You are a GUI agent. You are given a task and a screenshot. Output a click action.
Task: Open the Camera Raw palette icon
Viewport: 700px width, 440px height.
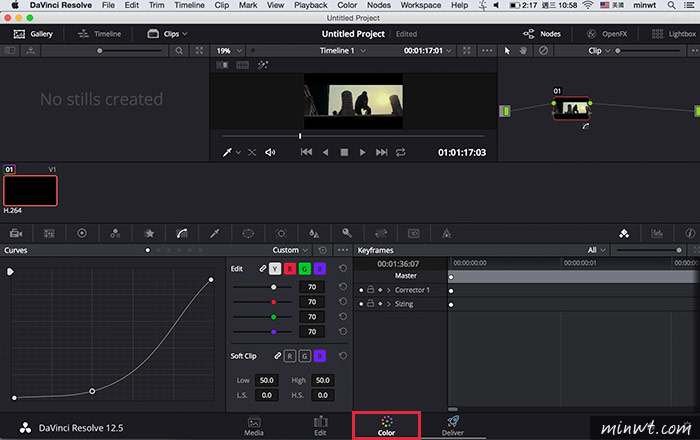16,233
